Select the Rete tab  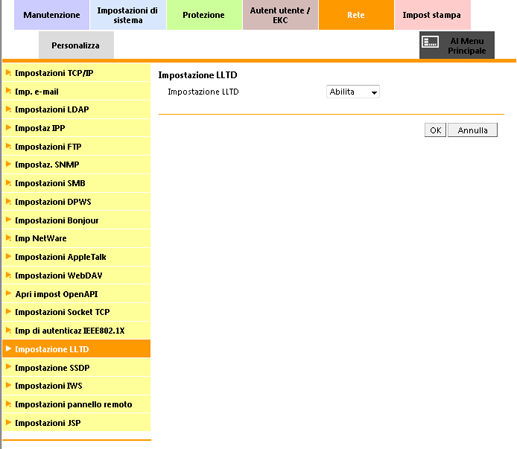pos(356,15)
